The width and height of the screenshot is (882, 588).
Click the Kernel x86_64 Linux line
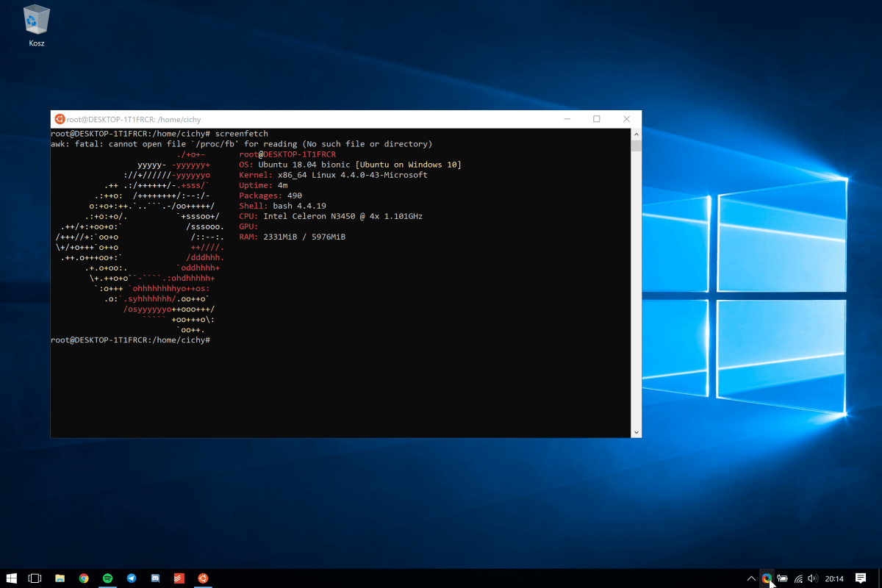(333, 176)
